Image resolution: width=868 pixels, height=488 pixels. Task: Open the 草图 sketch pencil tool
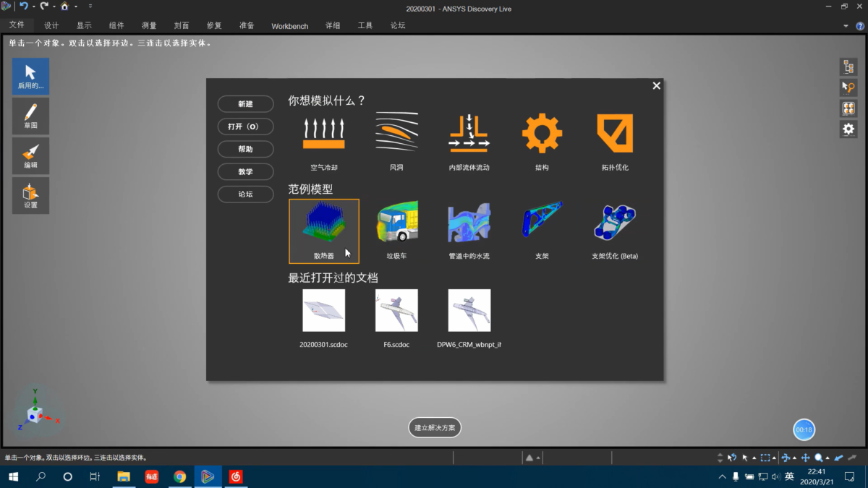coord(30,116)
